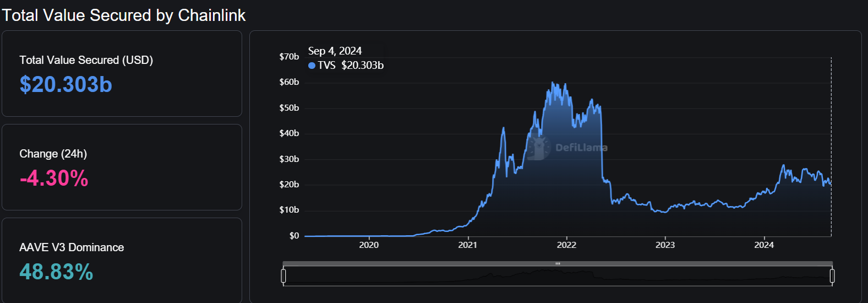Click the 48.83% AAVE V3 dominance value

[56, 272]
